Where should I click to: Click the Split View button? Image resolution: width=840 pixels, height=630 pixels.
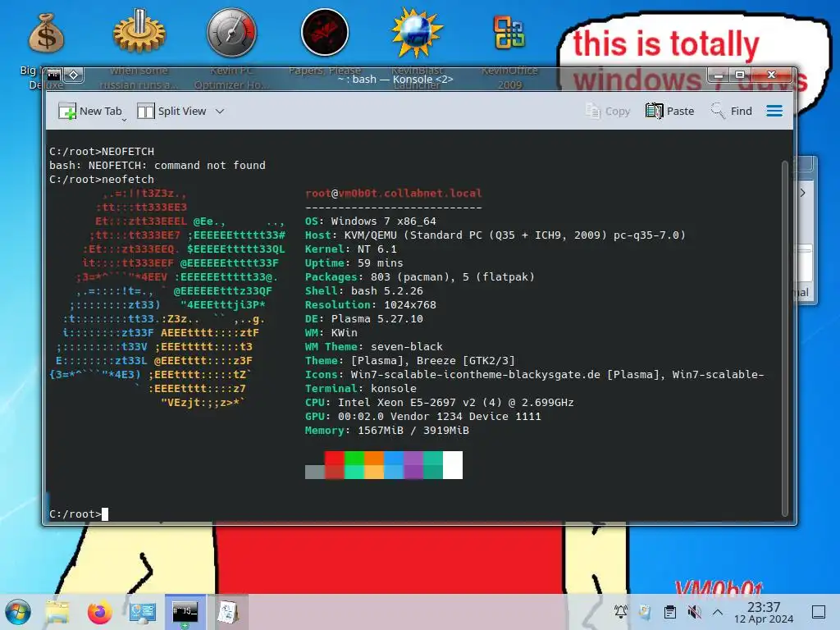pos(171,111)
